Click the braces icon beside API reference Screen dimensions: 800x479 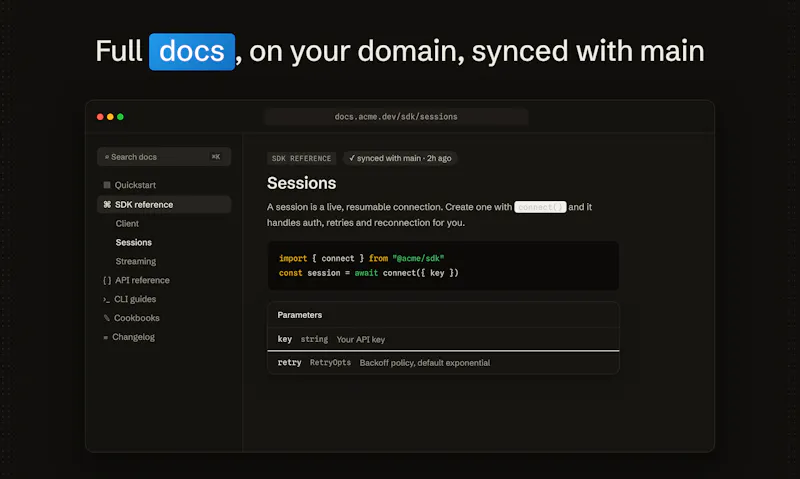click(107, 280)
